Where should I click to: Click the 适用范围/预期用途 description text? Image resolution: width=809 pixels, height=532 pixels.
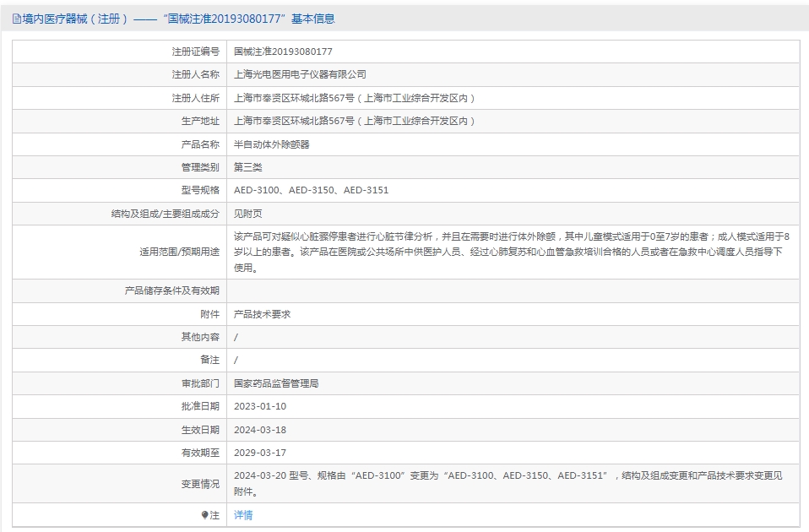click(x=507, y=252)
